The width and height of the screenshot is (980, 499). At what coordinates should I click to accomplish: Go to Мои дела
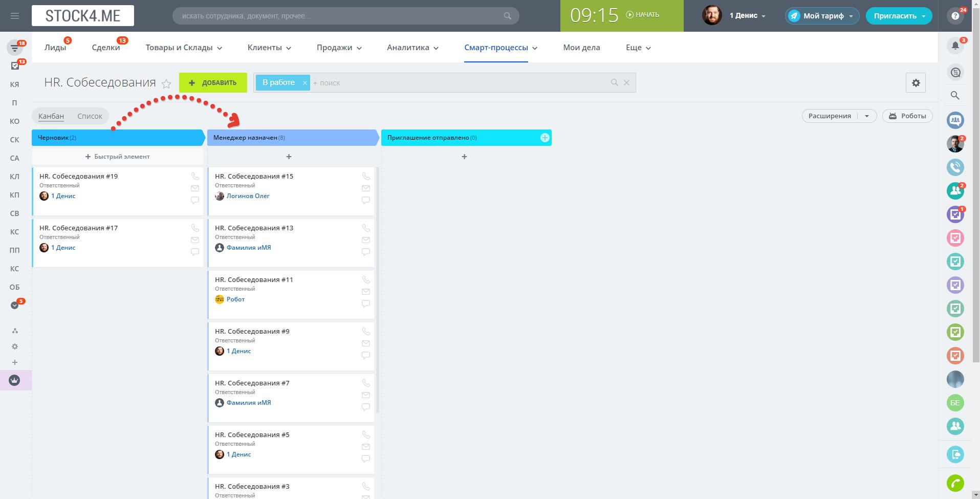coord(581,48)
